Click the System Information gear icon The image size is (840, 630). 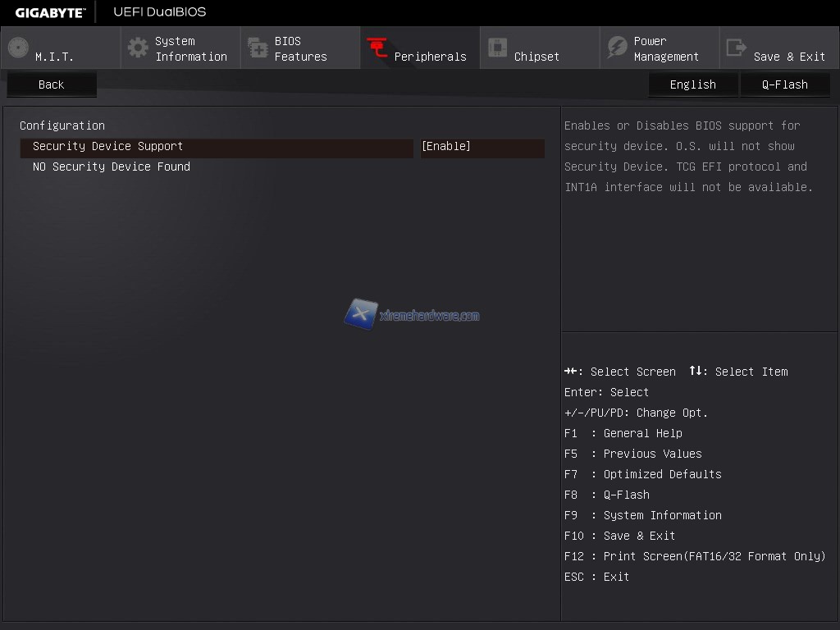point(138,48)
